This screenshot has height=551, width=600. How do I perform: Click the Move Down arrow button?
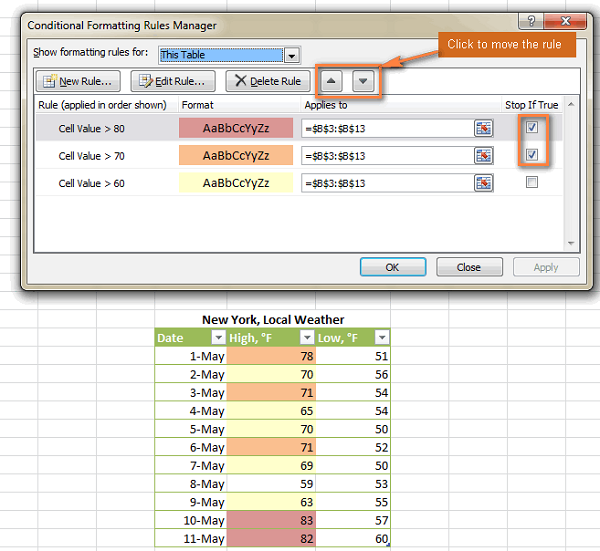(363, 81)
